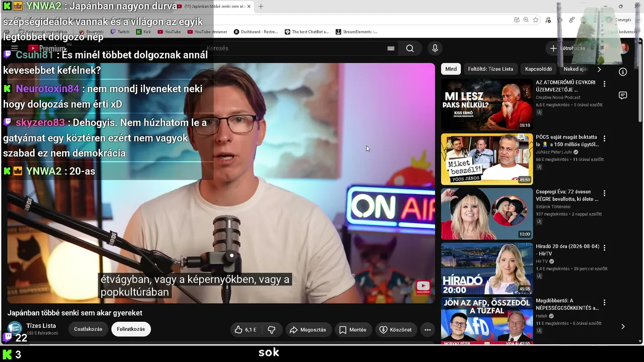Click the Csatlakozás join button

click(88, 329)
